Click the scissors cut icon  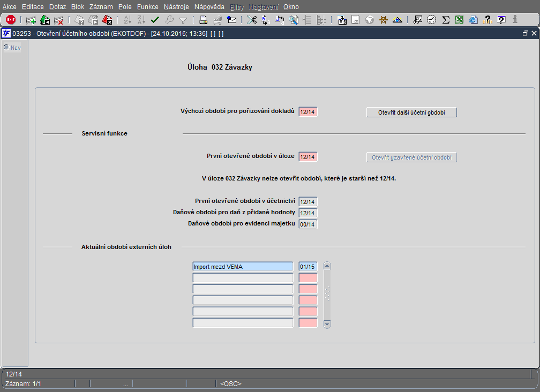pyautogui.click(x=252, y=20)
